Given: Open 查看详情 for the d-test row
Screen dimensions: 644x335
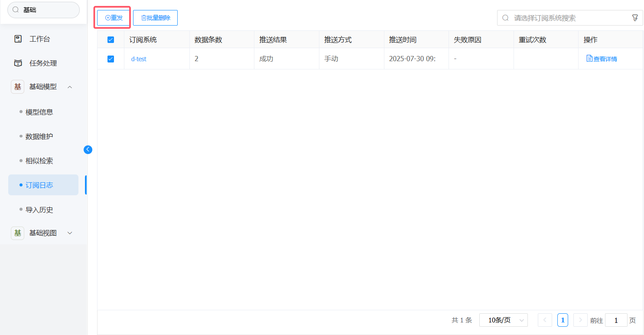Looking at the screenshot, I should [x=602, y=59].
